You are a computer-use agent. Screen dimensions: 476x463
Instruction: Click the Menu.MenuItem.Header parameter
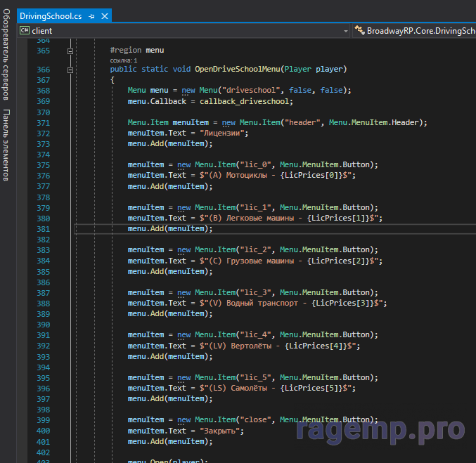click(x=375, y=122)
